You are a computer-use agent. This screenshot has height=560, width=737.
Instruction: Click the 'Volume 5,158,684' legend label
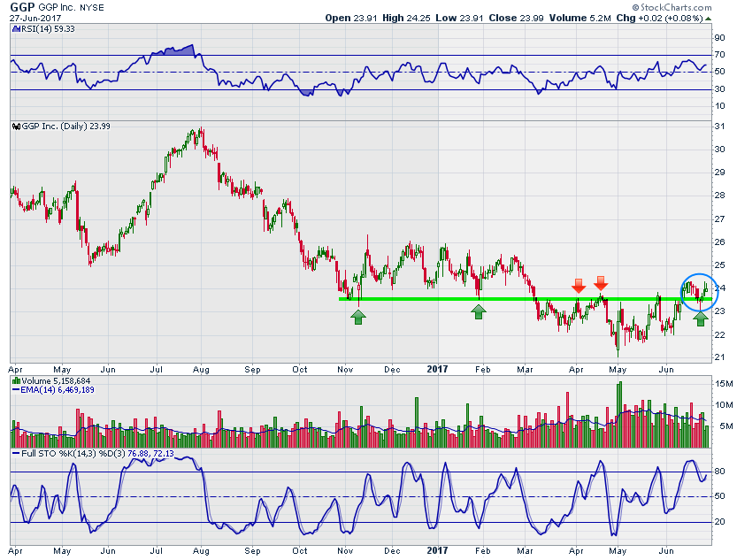56,381
